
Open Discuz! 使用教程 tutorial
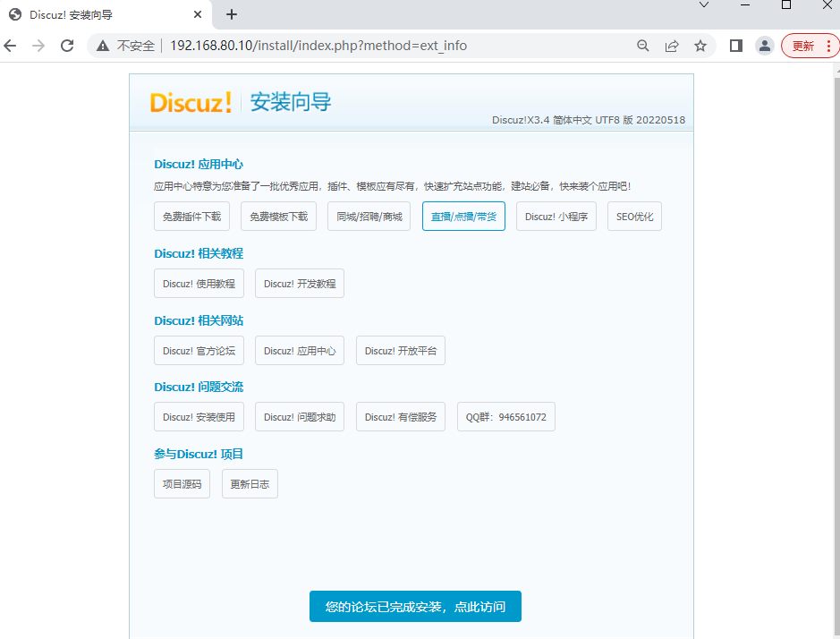pos(199,284)
